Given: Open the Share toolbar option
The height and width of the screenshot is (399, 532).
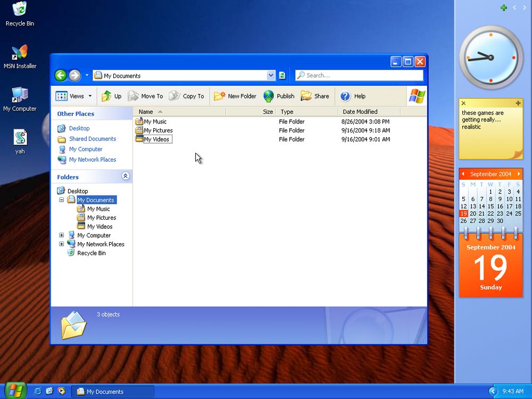Looking at the screenshot, I should coord(315,96).
